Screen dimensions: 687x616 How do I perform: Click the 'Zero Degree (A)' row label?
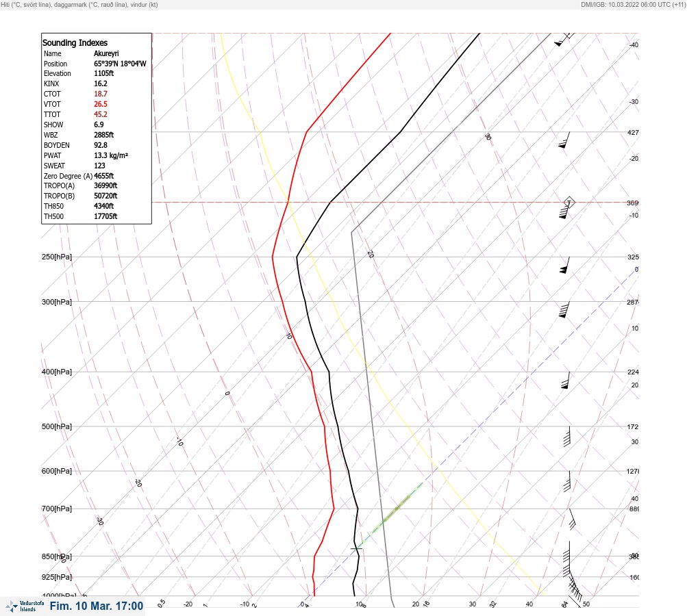[68, 176]
